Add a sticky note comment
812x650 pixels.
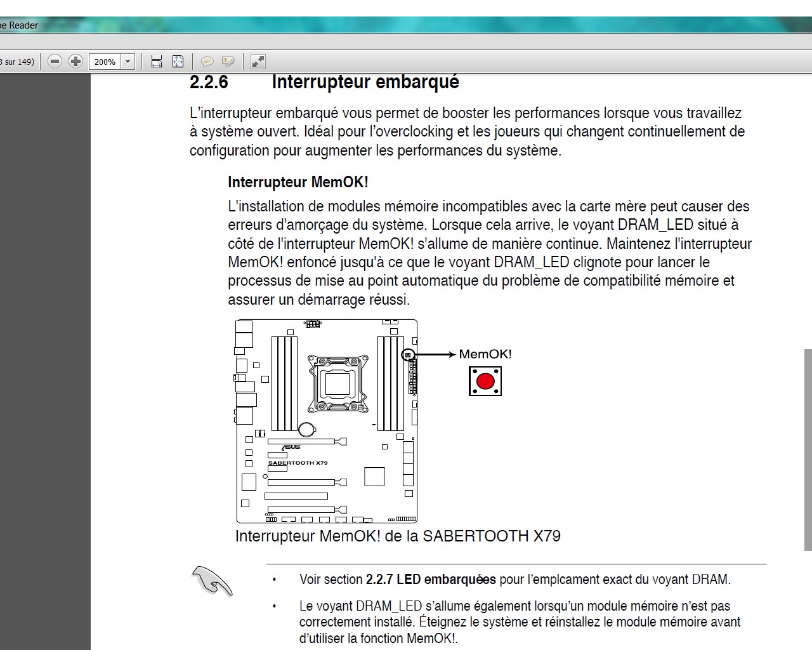207,62
